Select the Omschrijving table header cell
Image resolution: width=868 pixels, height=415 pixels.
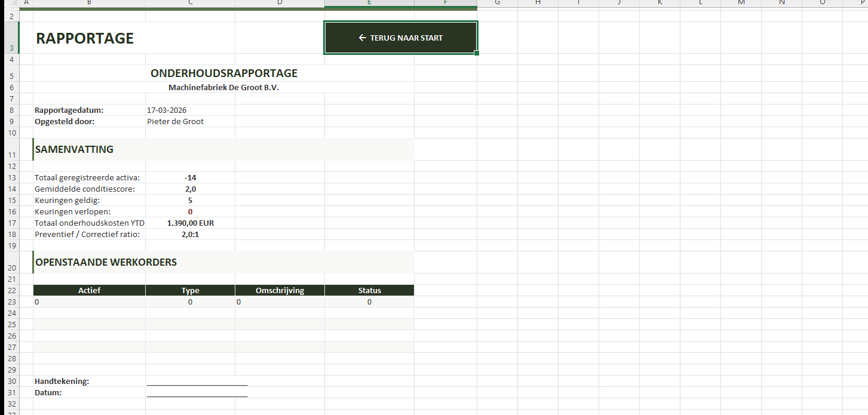coord(280,290)
